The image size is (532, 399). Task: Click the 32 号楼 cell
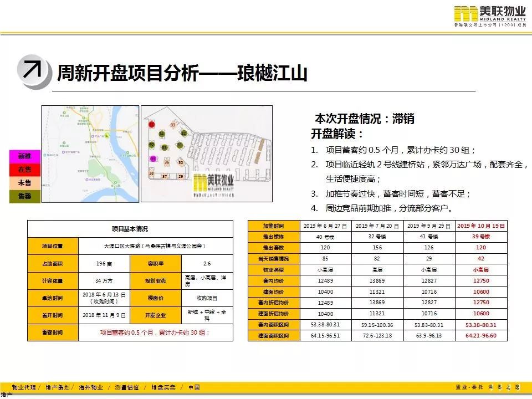click(x=377, y=237)
